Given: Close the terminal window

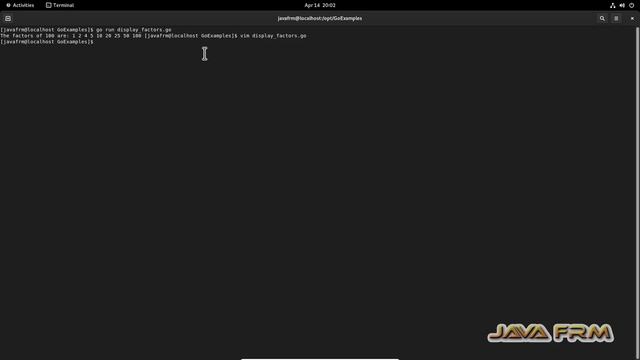Looking at the screenshot, I should [632, 18].
